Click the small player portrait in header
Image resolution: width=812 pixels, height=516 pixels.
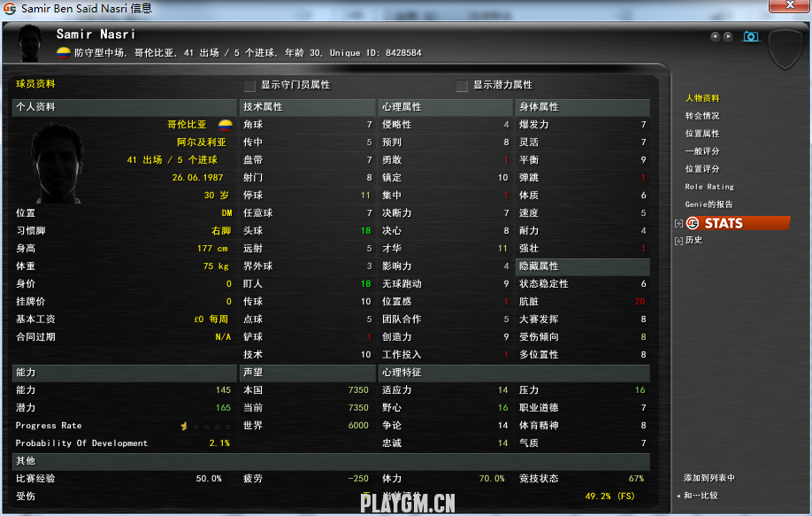click(30, 43)
